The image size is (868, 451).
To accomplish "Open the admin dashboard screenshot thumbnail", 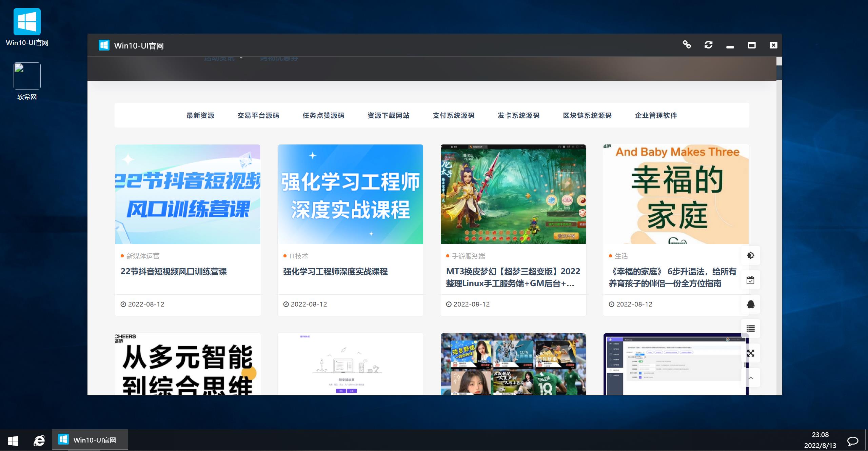I will (x=676, y=364).
